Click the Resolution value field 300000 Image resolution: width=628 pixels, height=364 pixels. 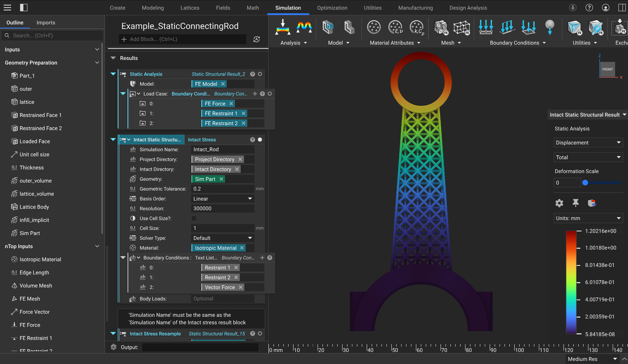pos(222,208)
